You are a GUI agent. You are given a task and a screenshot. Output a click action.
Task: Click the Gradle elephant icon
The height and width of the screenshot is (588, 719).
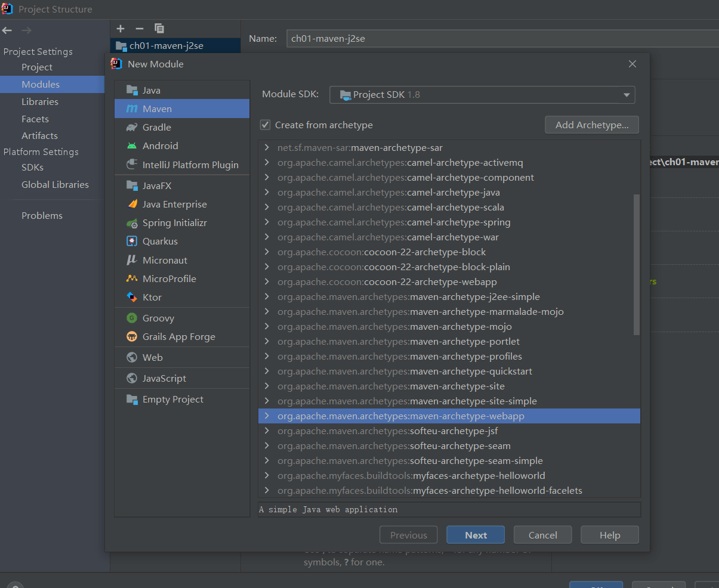[132, 127]
